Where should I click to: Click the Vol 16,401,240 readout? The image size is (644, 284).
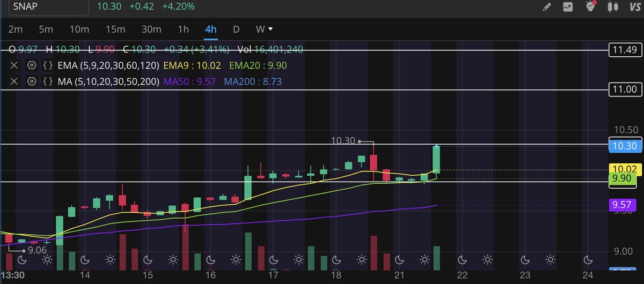[x=271, y=49]
